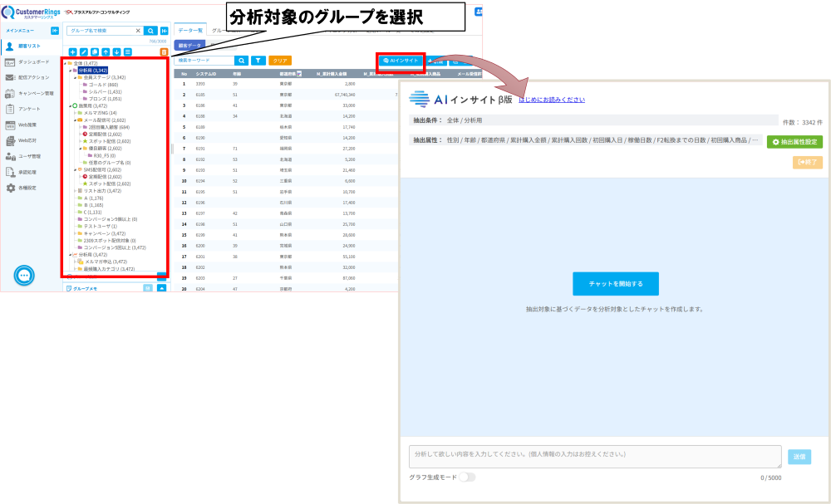Add a new group with plus icon

click(x=72, y=51)
